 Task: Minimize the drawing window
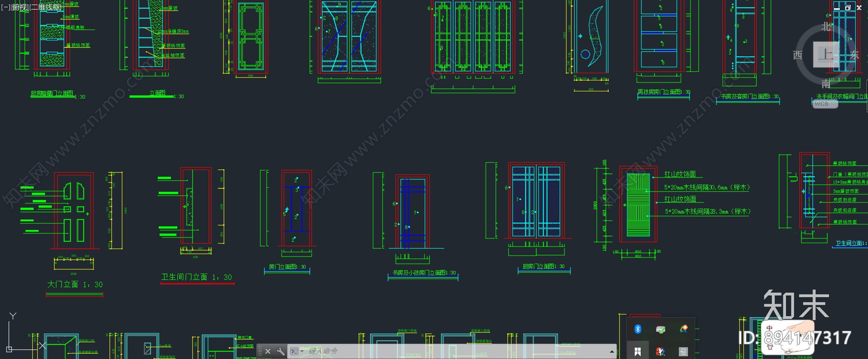click(x=837, y=8)
